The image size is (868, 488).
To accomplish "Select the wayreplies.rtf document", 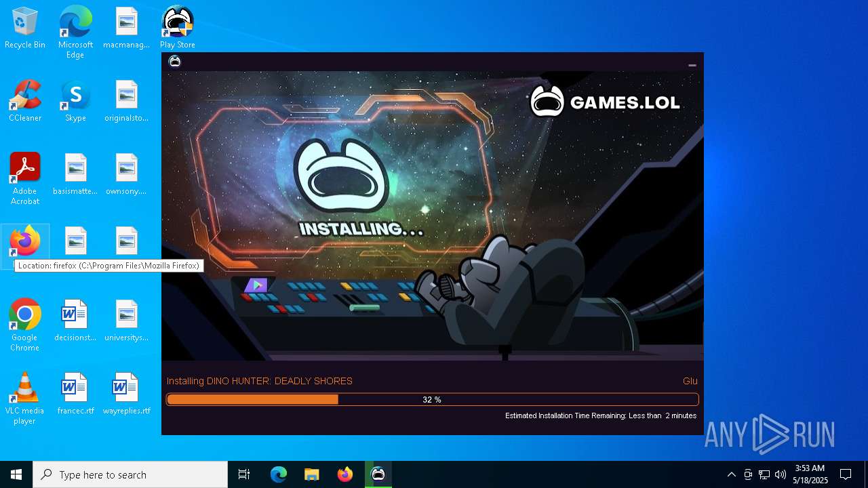I will point(126,394).
